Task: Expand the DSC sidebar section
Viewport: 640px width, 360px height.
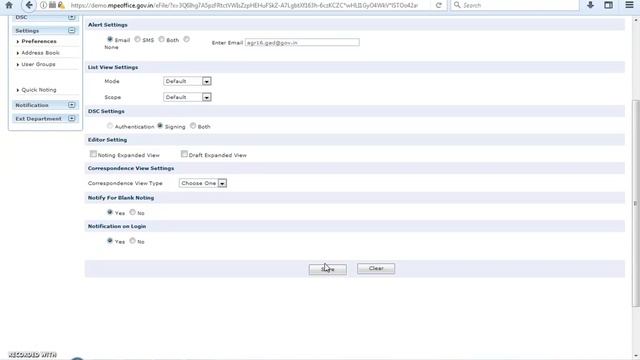Action: (71, 17)
